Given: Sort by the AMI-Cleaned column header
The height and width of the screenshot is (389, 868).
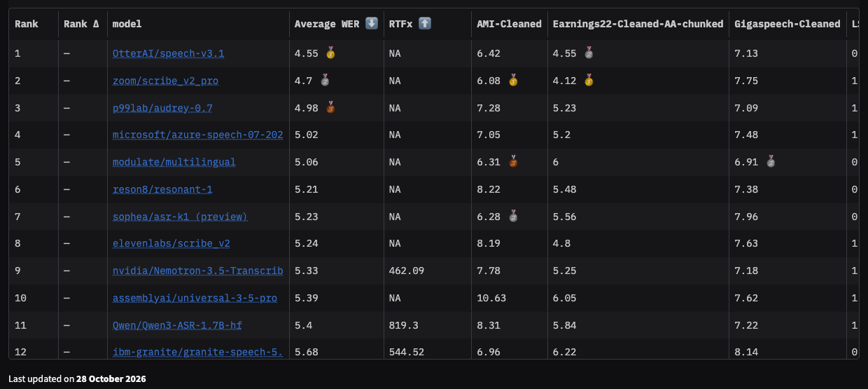Looking at the screenshot, I should point(510,24).
